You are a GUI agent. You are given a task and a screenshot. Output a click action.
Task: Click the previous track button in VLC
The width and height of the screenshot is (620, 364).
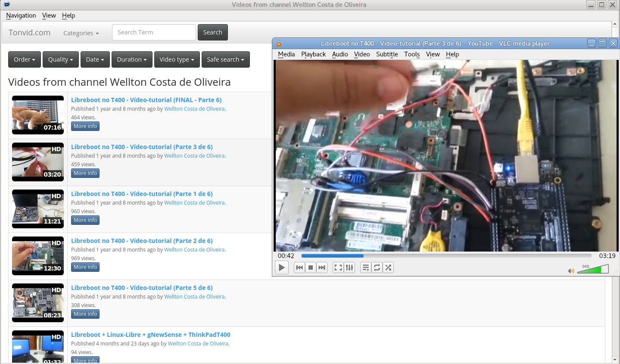click(x=299, y=268)
